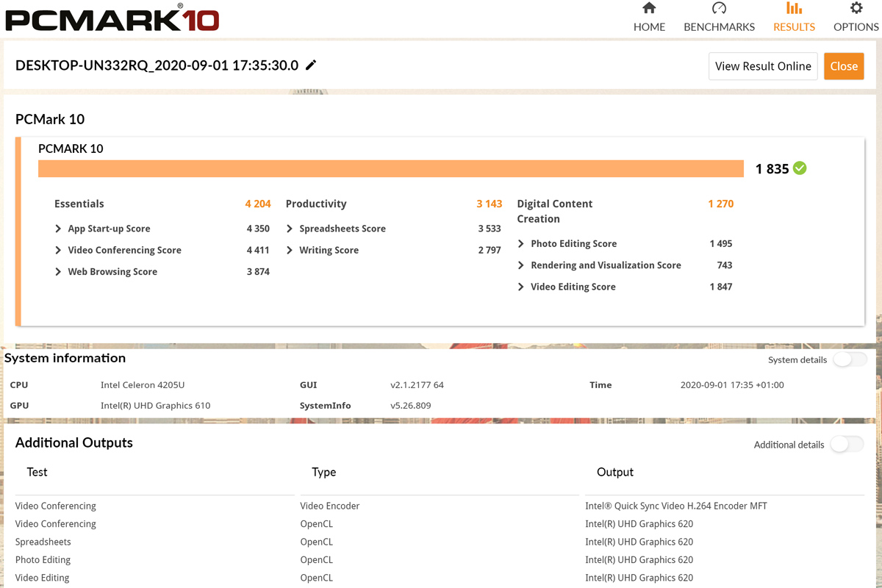Click the Additional Outputs heading
The height and width of the screenshot is (588, 882).
(x=74, y=442)
